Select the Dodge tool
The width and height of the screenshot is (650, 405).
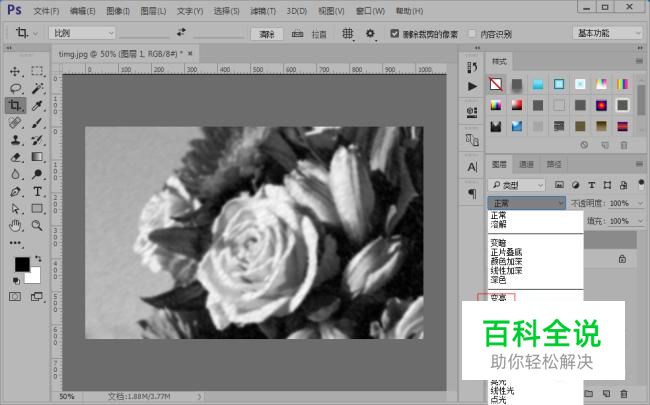click(x=37, y=174)
